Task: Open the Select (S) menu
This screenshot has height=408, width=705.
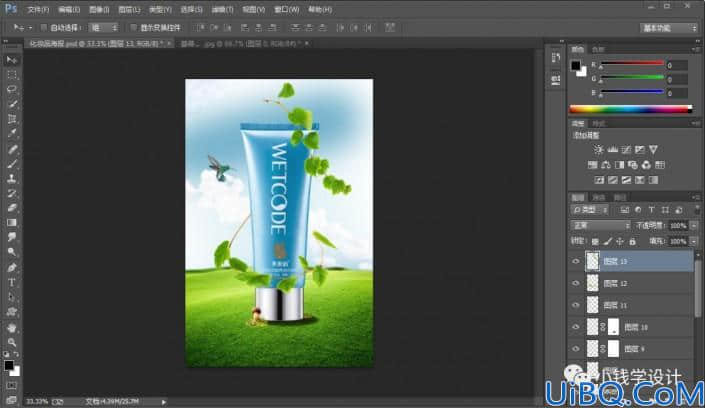Action: [191, 9]
